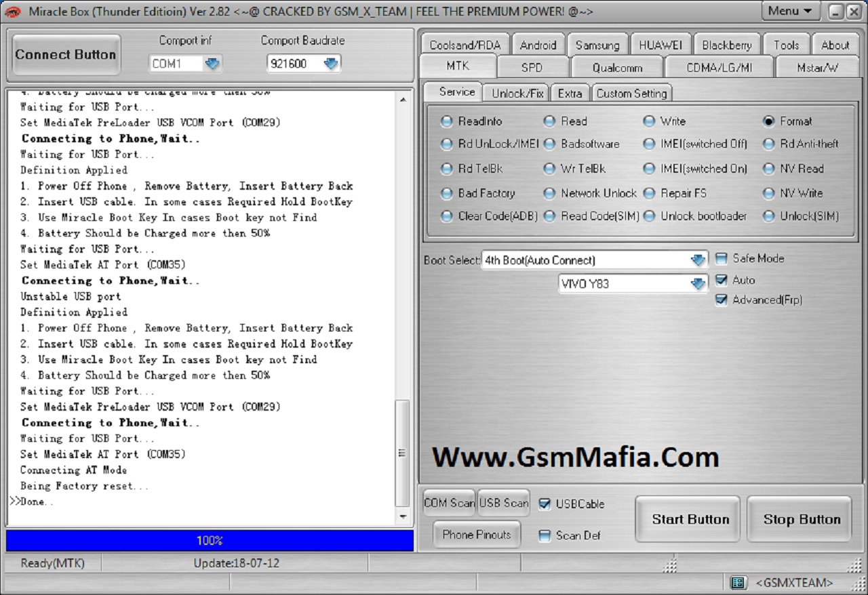Select the Repair FS option
The width and height of the screenshot is (868, 595).
click(x=675, y=193)
